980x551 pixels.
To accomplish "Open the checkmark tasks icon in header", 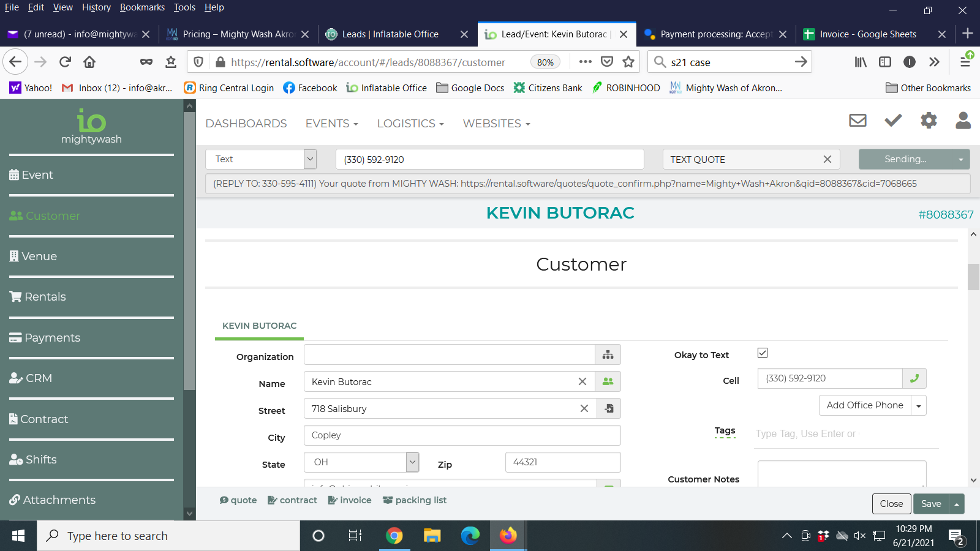I will (893, 121).
